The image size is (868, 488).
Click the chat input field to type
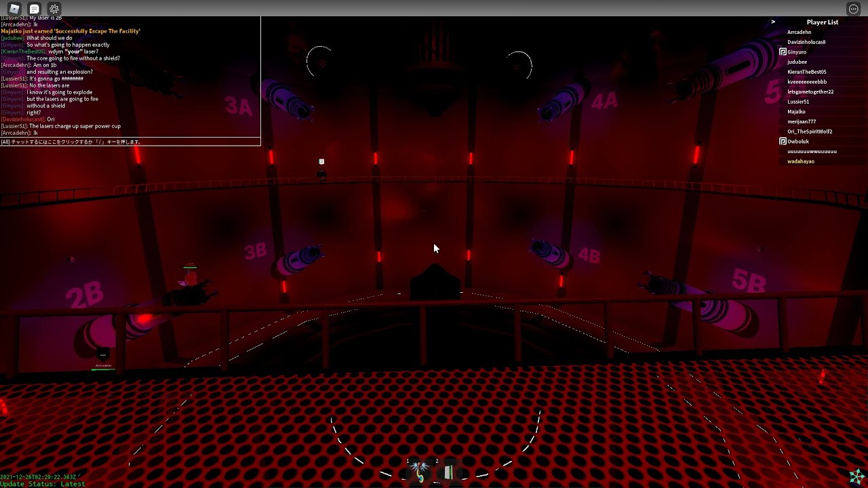pos(130,142)
